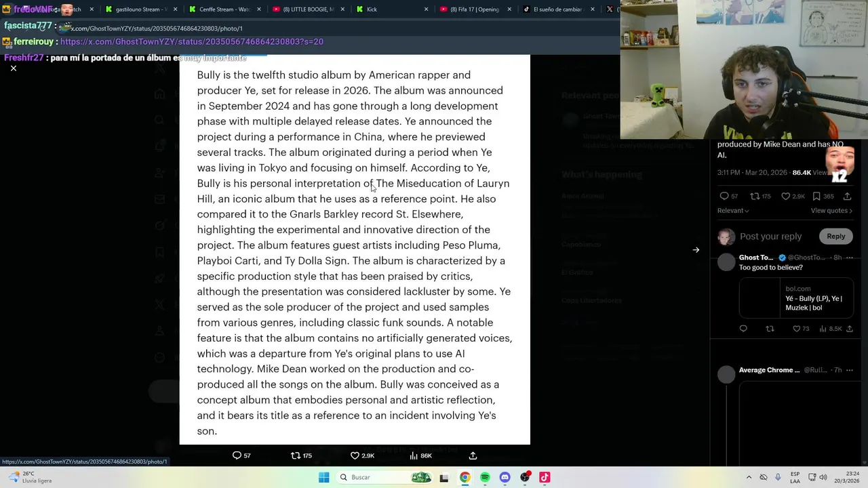This screenshot has height=488, width=868.
Task: Click the 86.4K Views count
Action: (x=810, y=173)
